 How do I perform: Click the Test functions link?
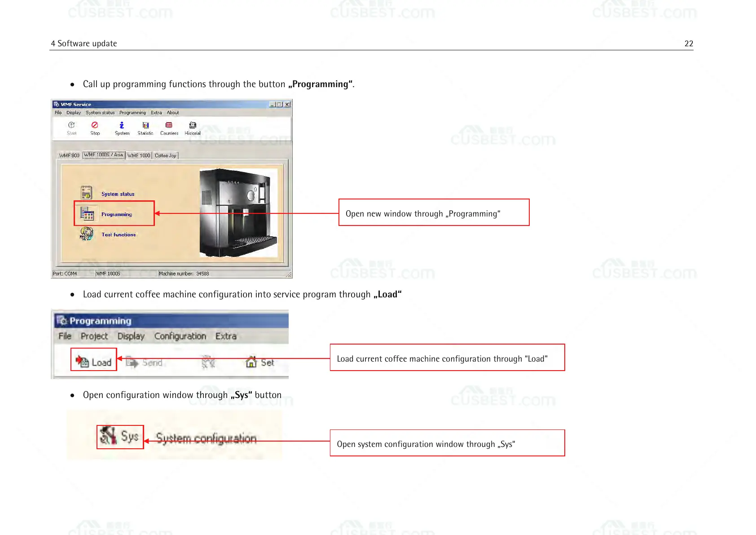click(119, 234)
